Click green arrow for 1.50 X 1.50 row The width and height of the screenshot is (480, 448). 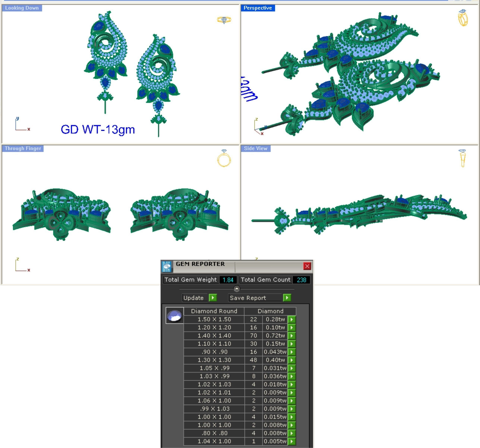coord(292,319)
